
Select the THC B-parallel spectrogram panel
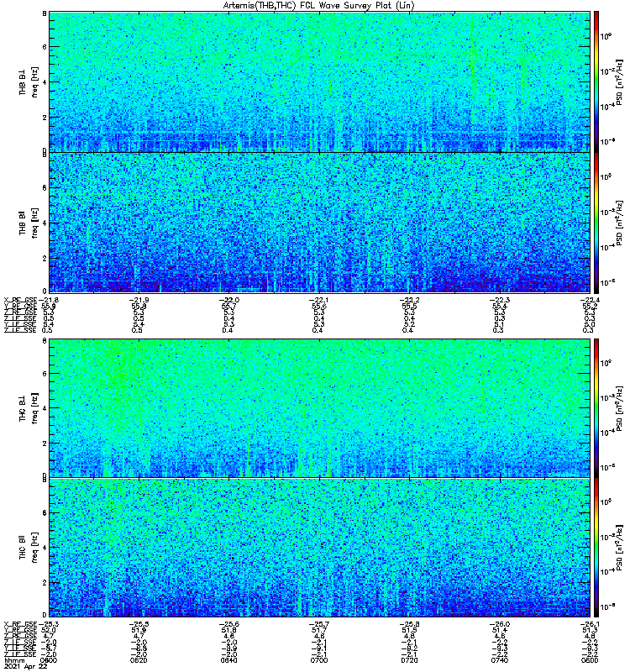(319, 548)
